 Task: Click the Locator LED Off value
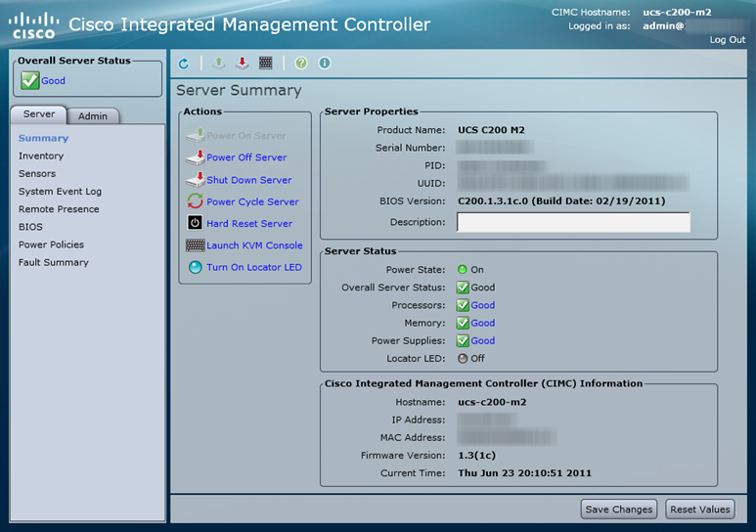(477, 358)
